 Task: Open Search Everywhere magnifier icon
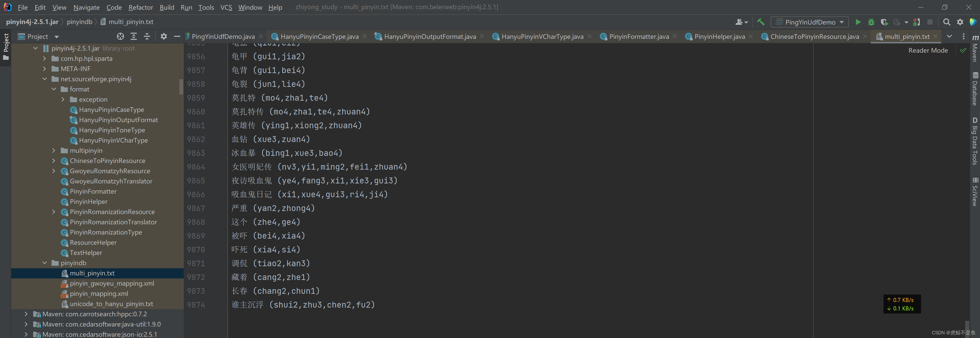[x=947, y=22]
